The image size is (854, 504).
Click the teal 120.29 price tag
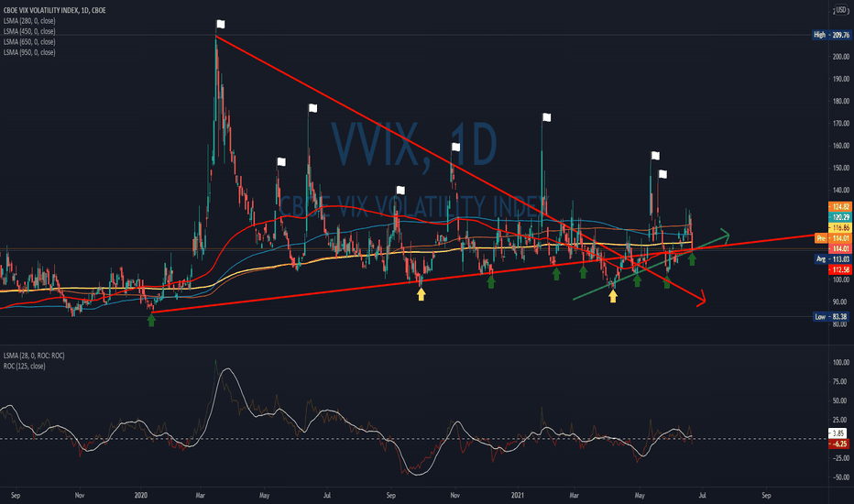point(840,217)
